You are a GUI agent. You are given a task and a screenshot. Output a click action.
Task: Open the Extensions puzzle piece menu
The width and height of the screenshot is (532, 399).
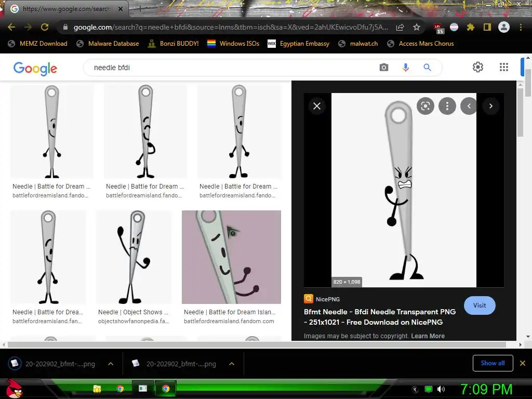471,27
